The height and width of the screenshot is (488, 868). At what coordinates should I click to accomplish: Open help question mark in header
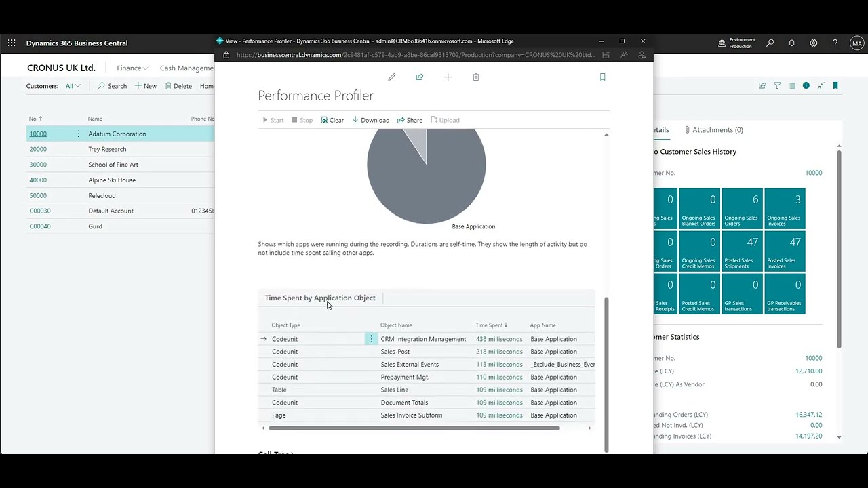point(835,43)
